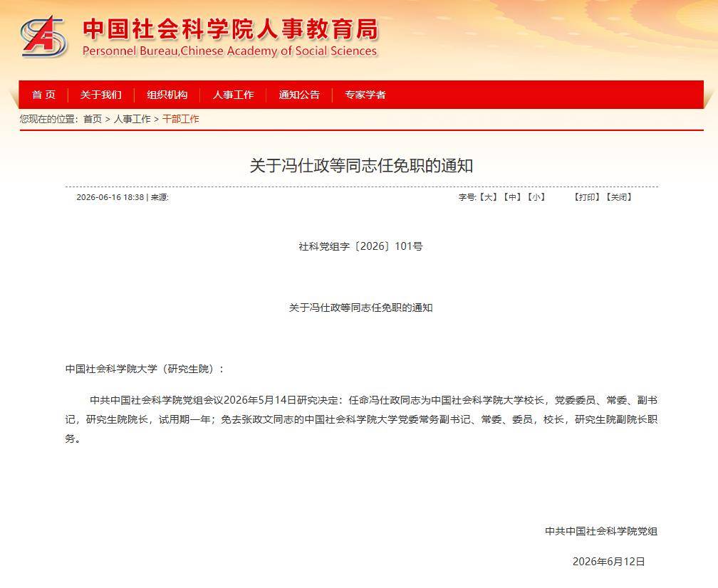Click the 关闭 close link
The width and height of the screenshot is (718, 588).
point(618,197)
